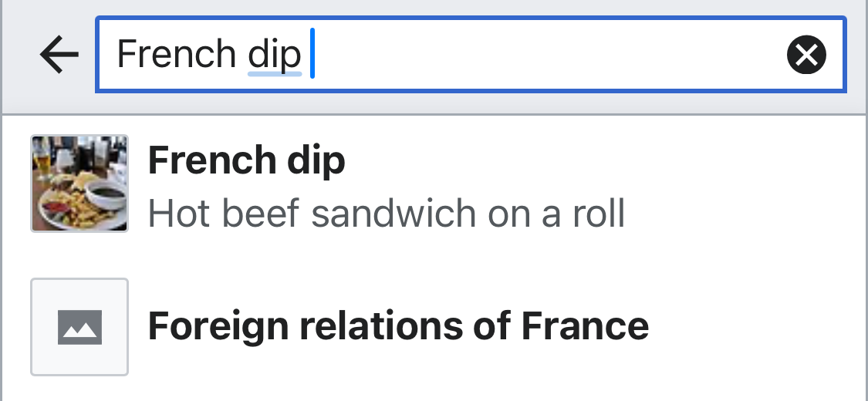Click the underlined word "dip" in search box
This screenshot has width=868, height=401.
[x=274, y=55]
